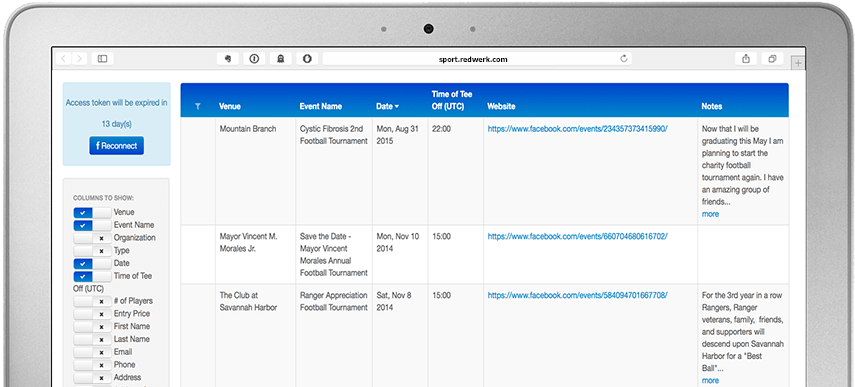Enable the Email column toggle
The image size is (855, 387).
tap(92, 352)
